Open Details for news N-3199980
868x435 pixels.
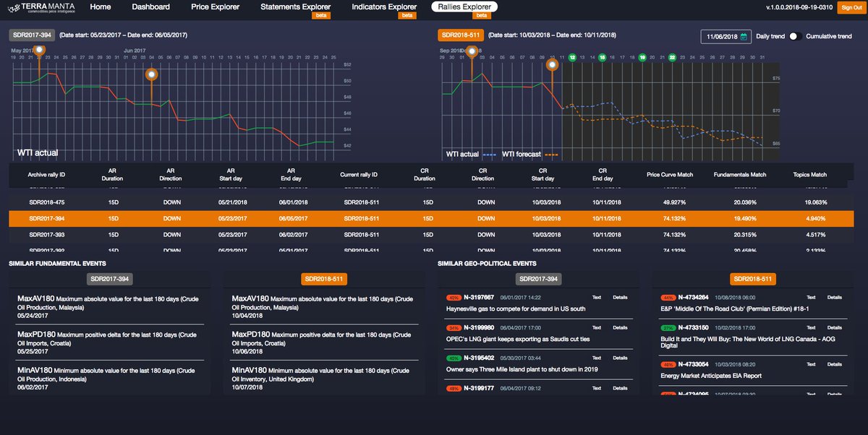[621, 328]
